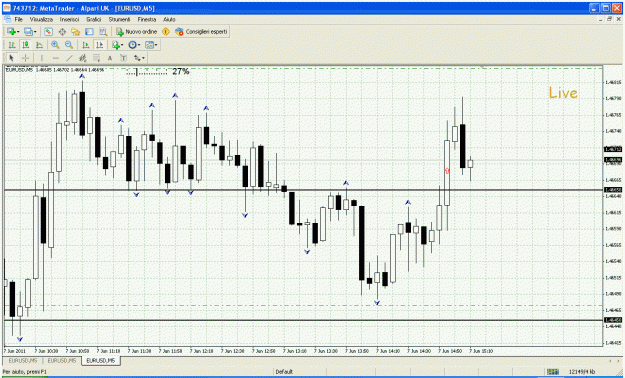Image resolution: width=625 pixels, height=378 pixels.
Task: Select the equidistant channel tool
Action: [x=83, y=58]
